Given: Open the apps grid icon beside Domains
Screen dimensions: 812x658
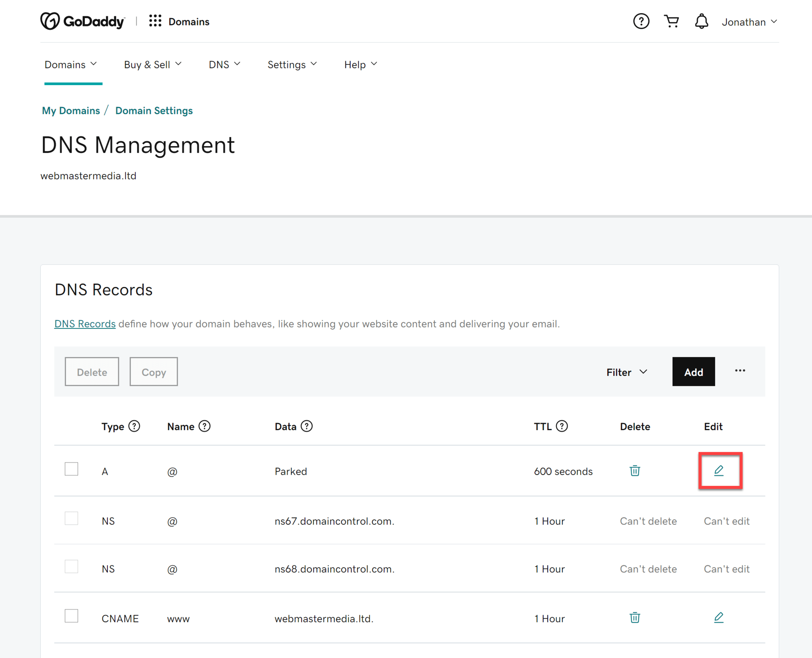Looking at the screenshot, I should click(x=155, y=21).
